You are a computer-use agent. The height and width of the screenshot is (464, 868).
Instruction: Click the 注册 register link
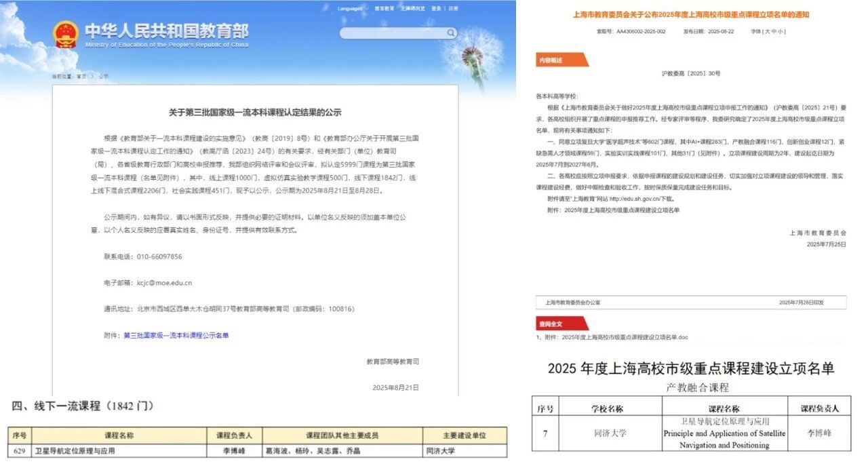pyautogui.click(x=453, y=8)
